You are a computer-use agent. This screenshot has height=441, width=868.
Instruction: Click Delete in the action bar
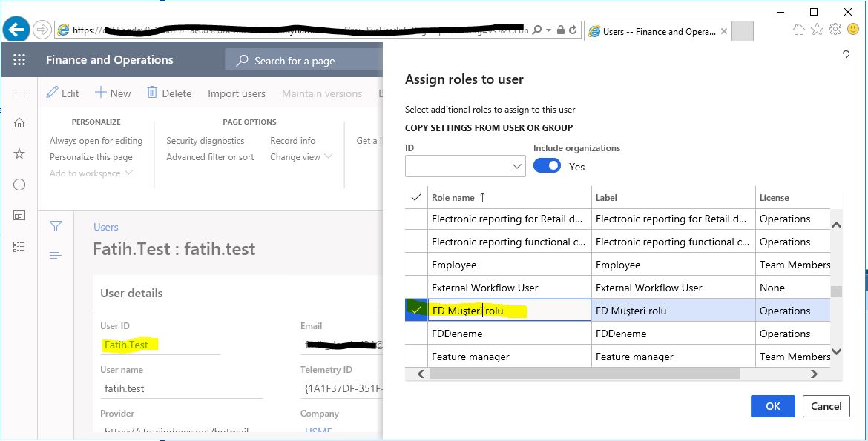point(169,93)
